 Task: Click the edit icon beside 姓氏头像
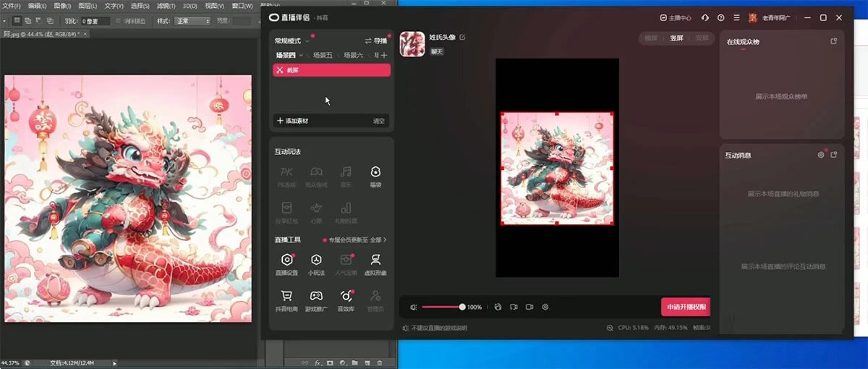tap(462, 37)
